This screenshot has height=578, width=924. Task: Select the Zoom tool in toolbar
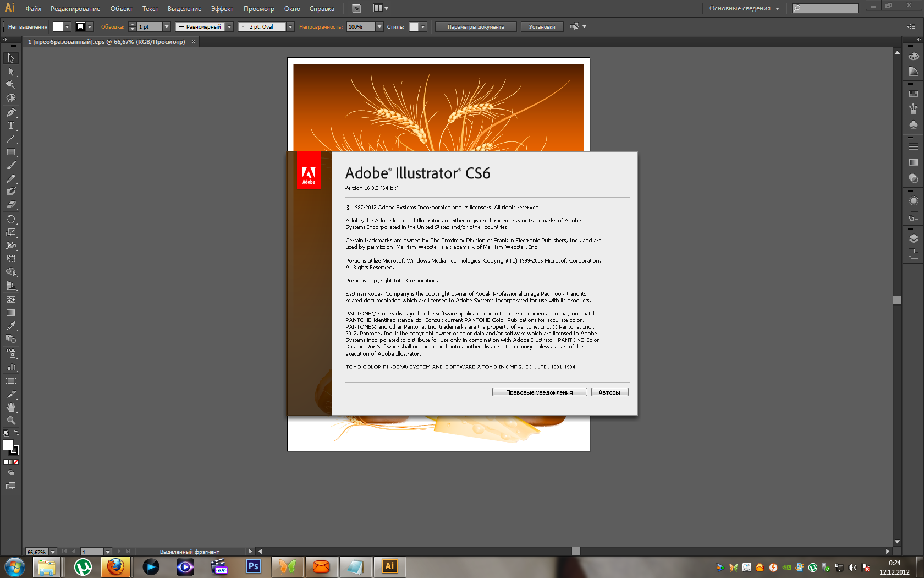[x=10, y=421]
